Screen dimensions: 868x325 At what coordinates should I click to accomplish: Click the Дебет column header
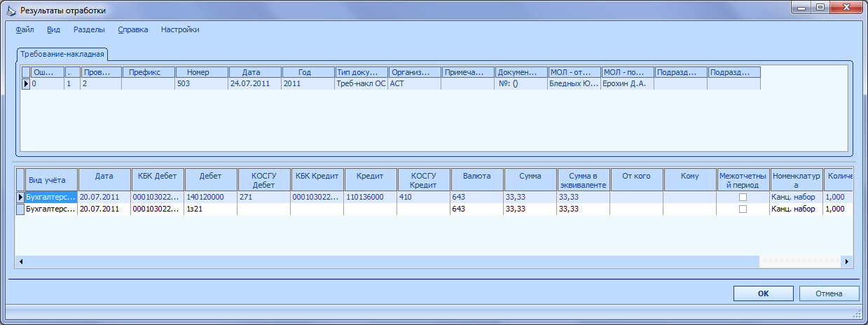click(x=211, y=180)
